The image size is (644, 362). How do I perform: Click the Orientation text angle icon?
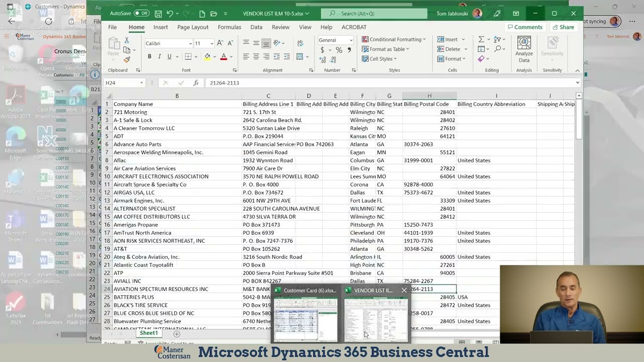[x=276, y=43]
